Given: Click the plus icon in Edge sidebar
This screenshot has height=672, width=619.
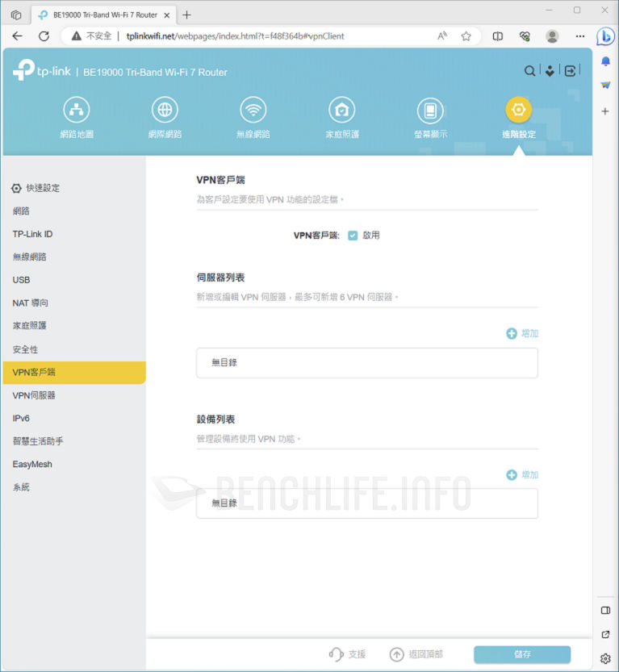Looking at the screenshot, I should pos(605,111).
